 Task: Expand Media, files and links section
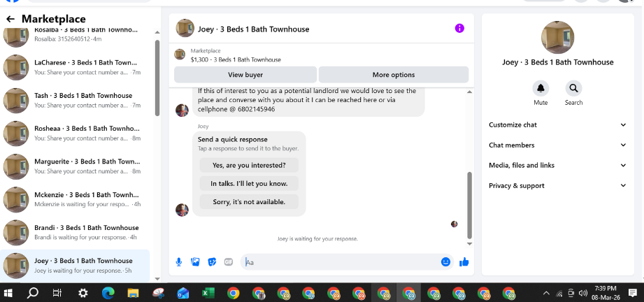click(557, 165)
